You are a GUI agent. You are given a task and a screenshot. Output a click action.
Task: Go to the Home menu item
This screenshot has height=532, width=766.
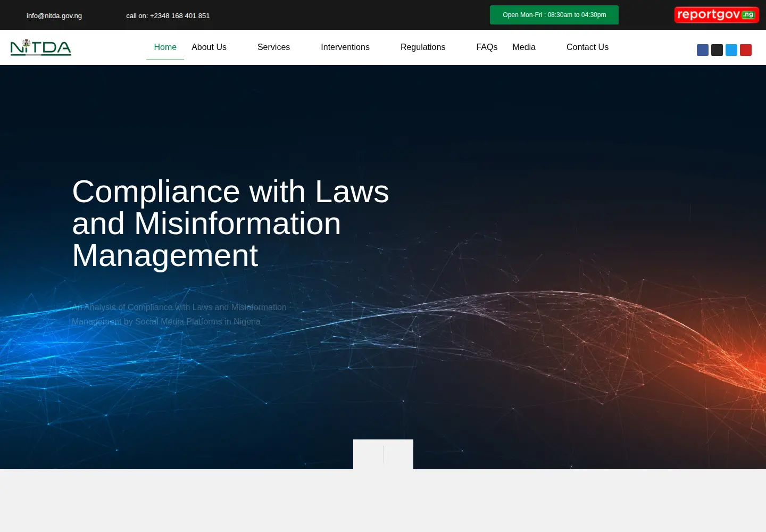click(165, 47)
